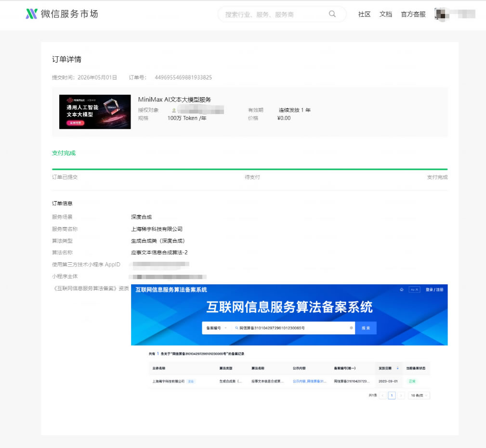Open the MiniMax product thumbnail image
This screenshot has height=448, width=486.
(x=95, y=112)
